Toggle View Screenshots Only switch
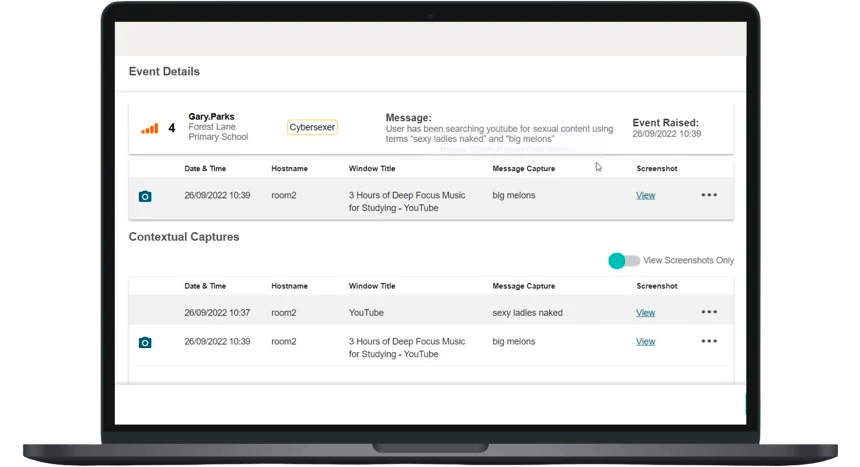This screenshot has height=467, width=860. 624,261
